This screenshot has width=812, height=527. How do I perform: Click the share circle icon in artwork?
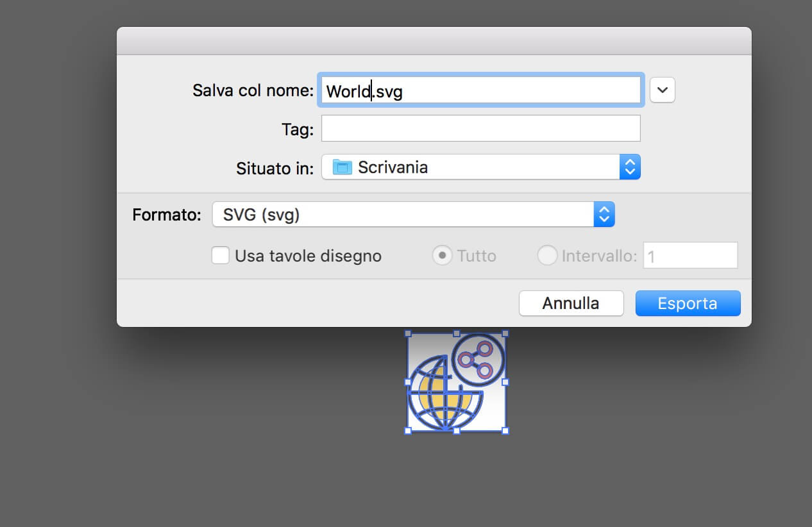point(478,359)
